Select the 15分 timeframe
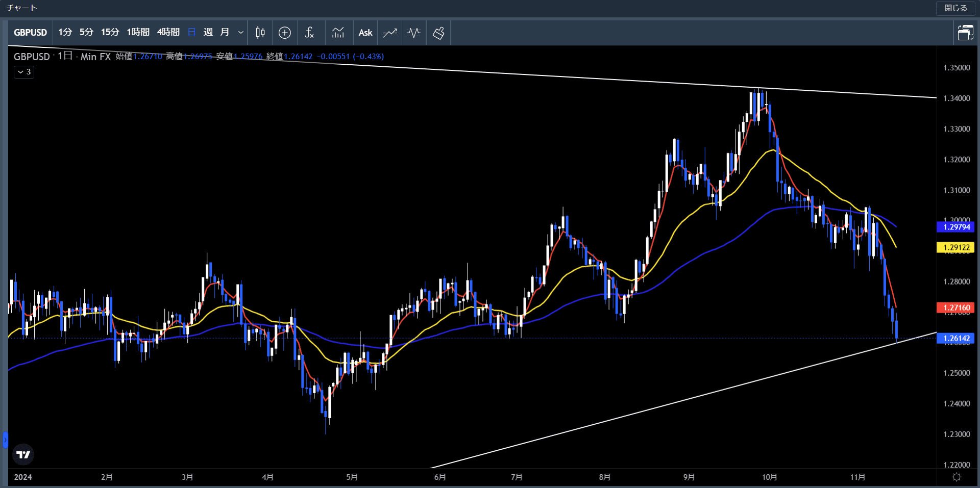The height and width of the screenshot is (488, 980). pos(110,33)
